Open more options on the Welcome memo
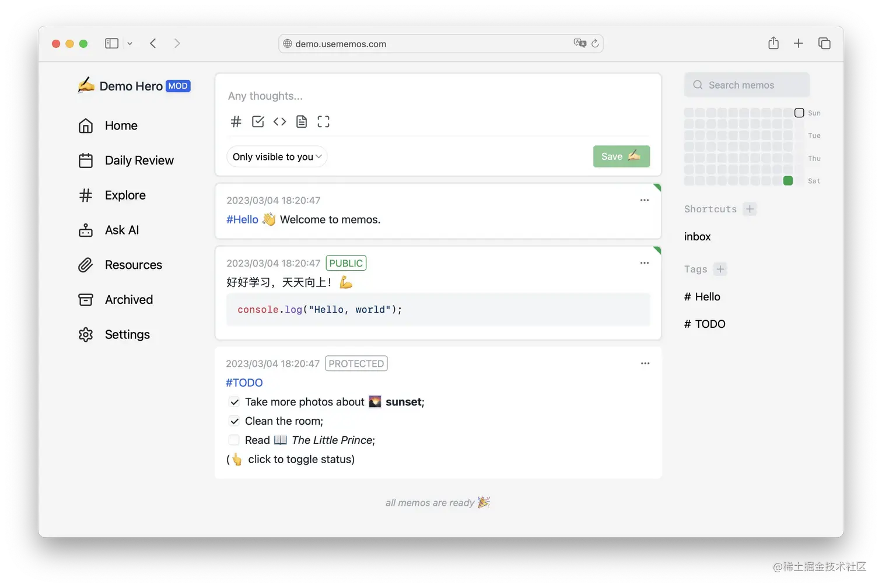 645,200
